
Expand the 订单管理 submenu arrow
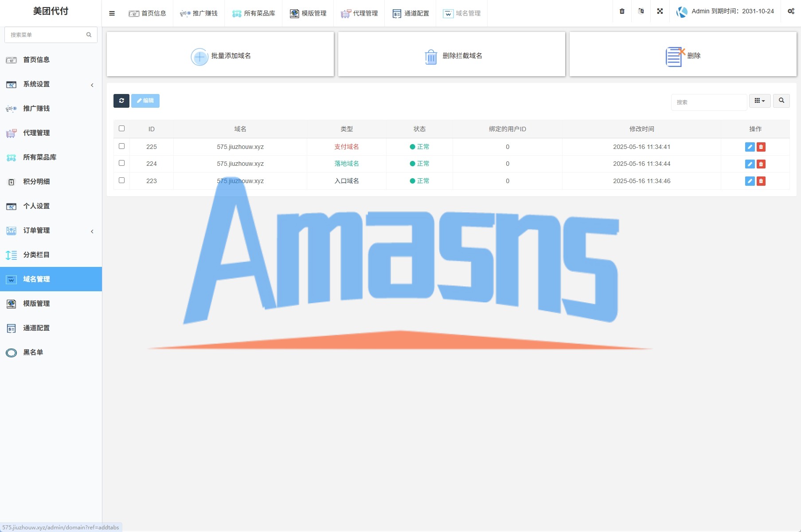click(92, 231)
